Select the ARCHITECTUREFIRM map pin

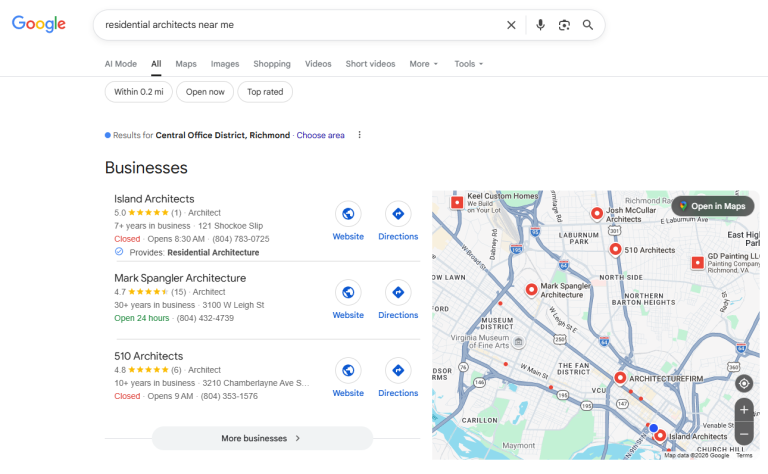click(620, 378)
